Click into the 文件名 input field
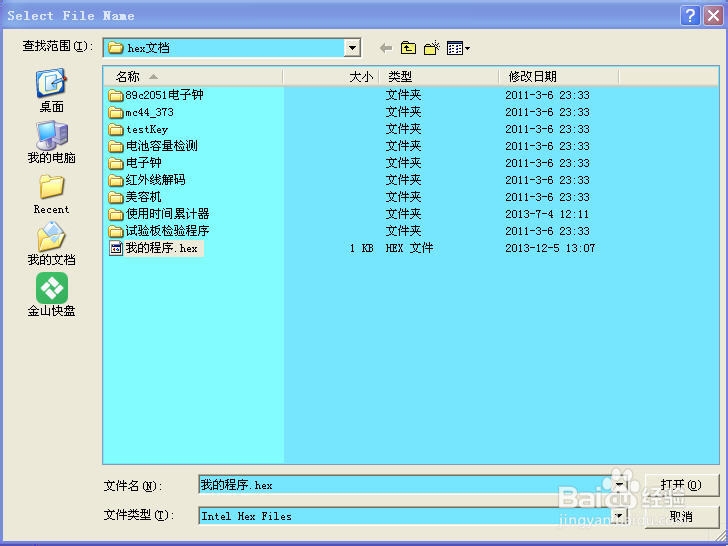 coord(405,485)
